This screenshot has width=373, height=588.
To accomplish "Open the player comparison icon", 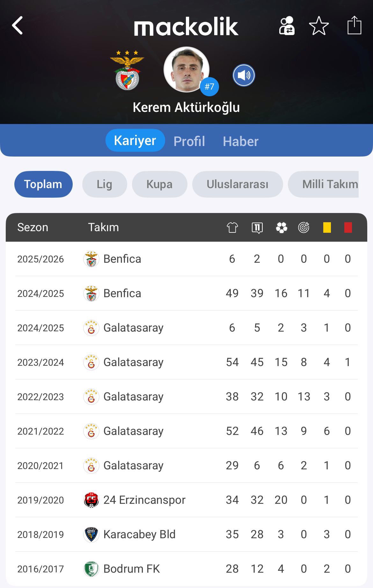I will click(x=287, y=26).
